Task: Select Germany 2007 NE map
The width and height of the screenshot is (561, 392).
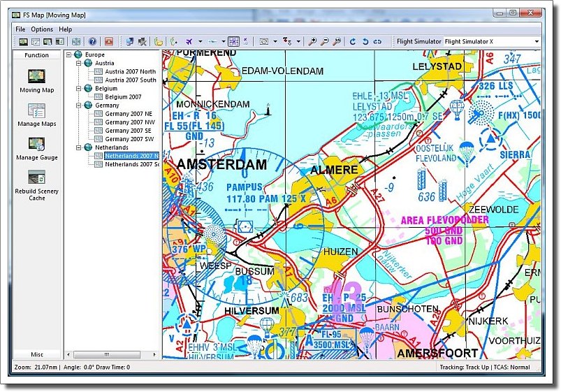Action: (x=129, y=114)
